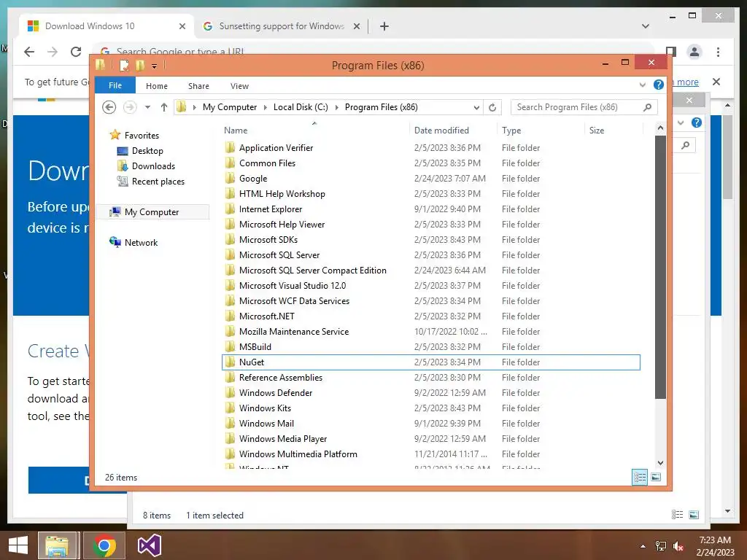Switch to Large icons view in status bar
747x560 pixels.
(x=656, y=477)
